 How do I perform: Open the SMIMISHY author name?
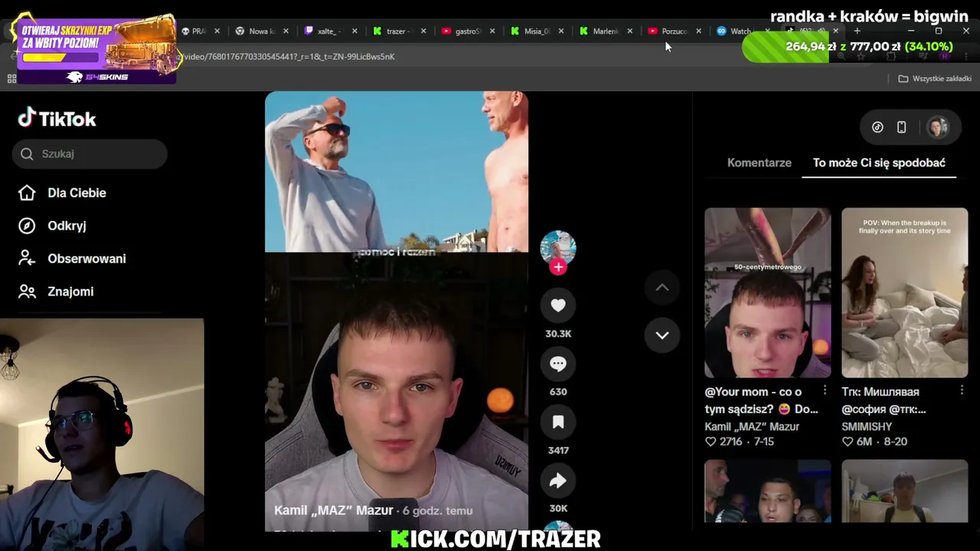click(x=867, y=426)
